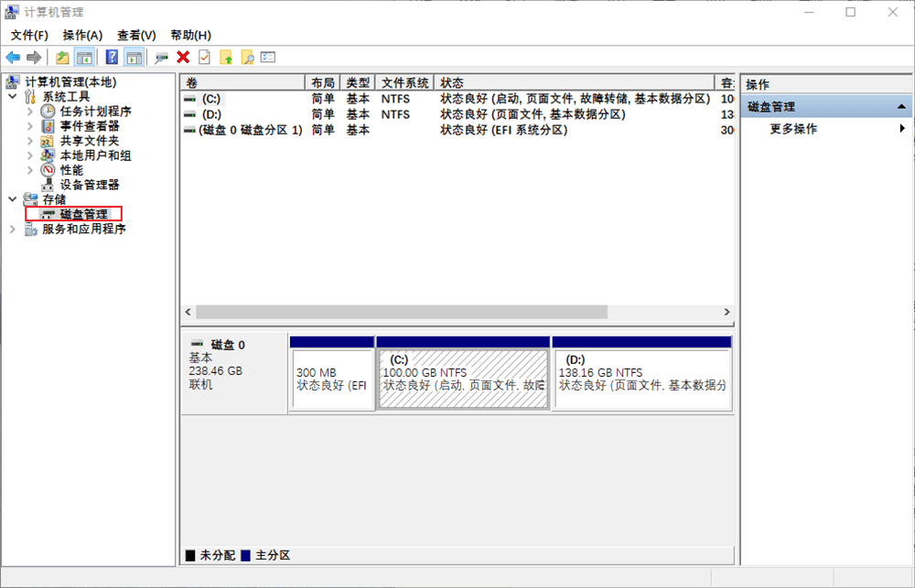Click the folder with magnifier toolbar icon
Screen dimensions: 915x588
pyautogui.click(x=247, y=58)
